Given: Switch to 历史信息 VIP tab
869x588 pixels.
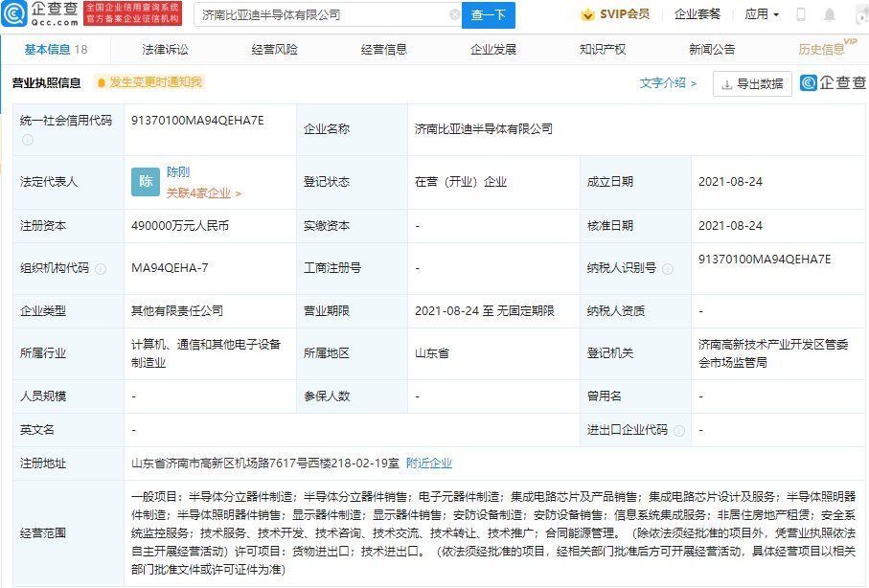Looking at the screenshot, I should point(827,48).
